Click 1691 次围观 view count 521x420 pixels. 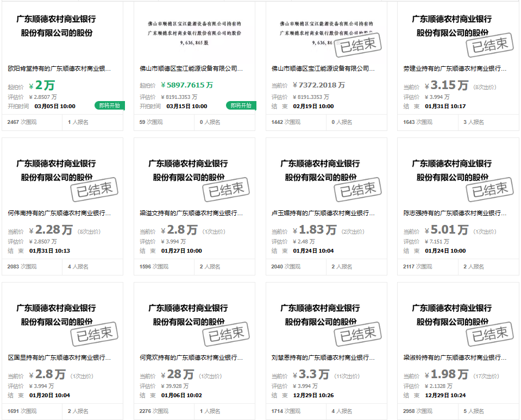(22, 411)
